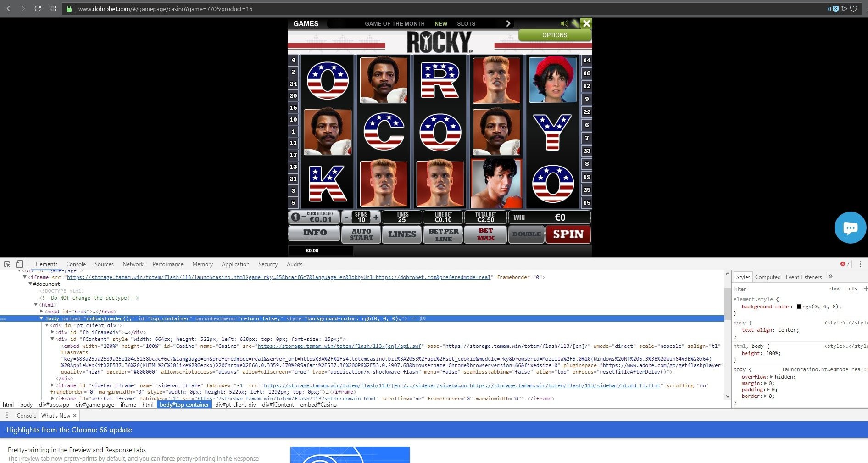Open the Event Listeners tab
The height and width of the screenshot is (463, 868).
click(803, 277)
